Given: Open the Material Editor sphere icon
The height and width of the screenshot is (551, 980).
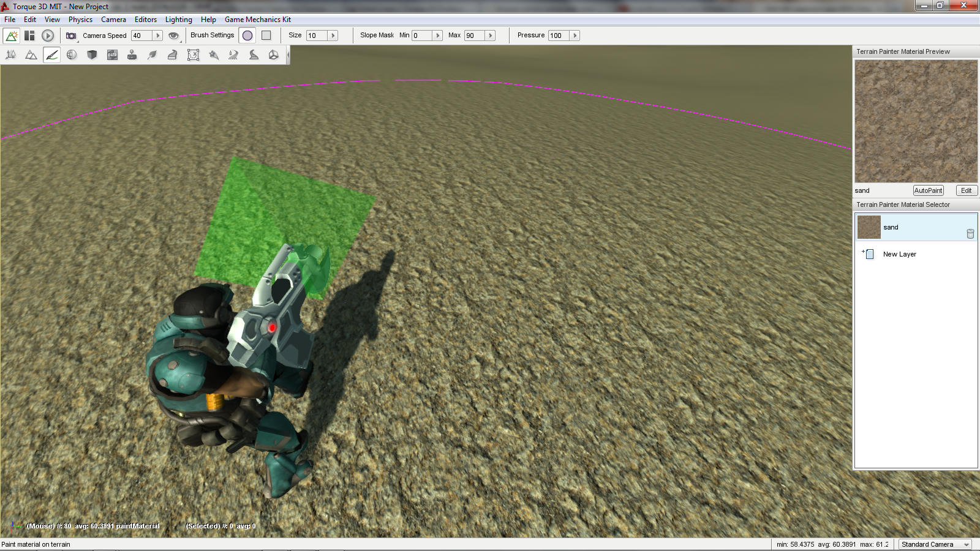Looking at the screenshot, I should 72,55.
